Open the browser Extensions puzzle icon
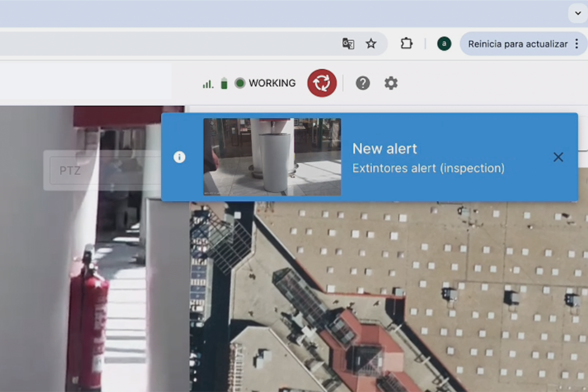This screenshot has height=392, width=588. pyautogui.click(x=406, y=44)
